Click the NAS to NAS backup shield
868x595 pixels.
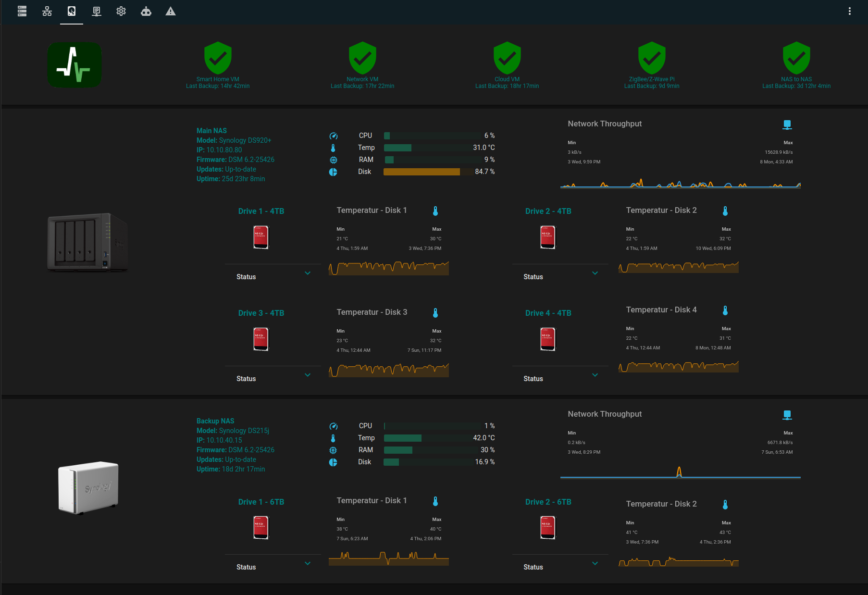pos(796,58)
